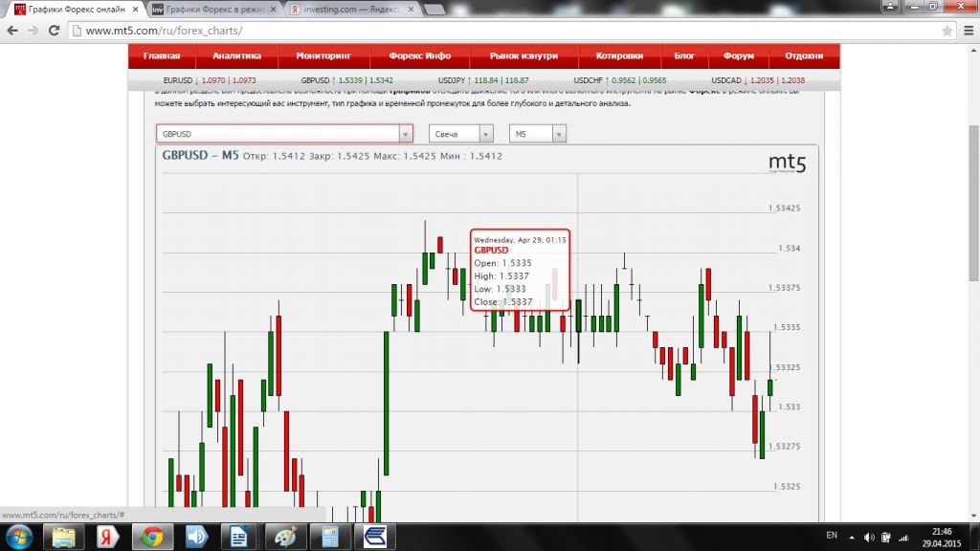Image resolution: width=980 pixels, height=551 pixels.
Task: Open Yandex browser from the taskbar
Action: tap(107, 536)
